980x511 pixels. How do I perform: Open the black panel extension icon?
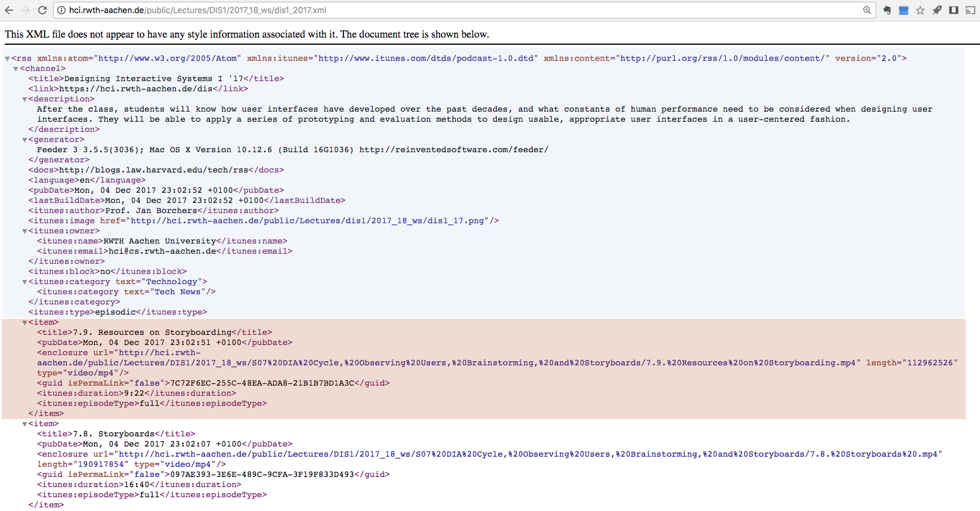954,10
